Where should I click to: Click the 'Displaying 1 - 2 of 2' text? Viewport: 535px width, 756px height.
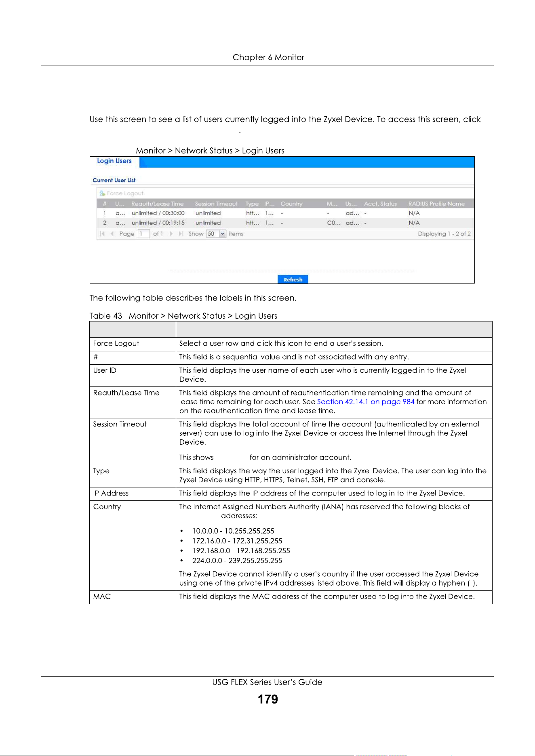pos(444,234)
